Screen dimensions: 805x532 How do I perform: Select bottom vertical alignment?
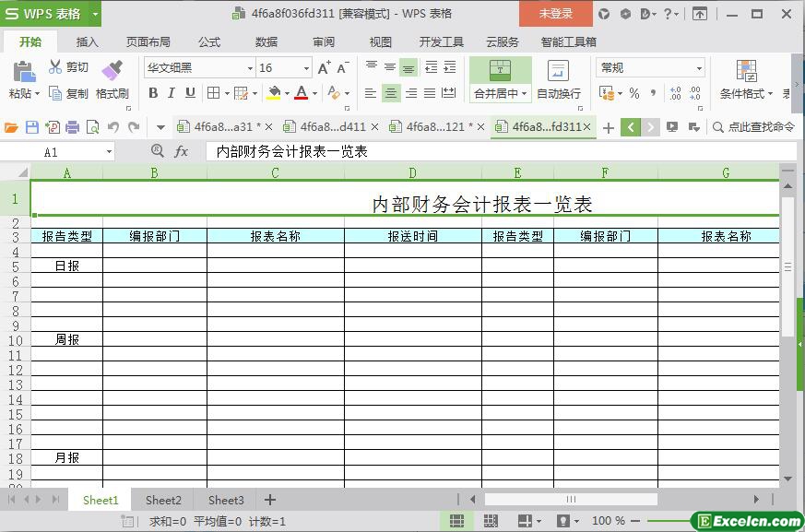click(x=408, y=67)
